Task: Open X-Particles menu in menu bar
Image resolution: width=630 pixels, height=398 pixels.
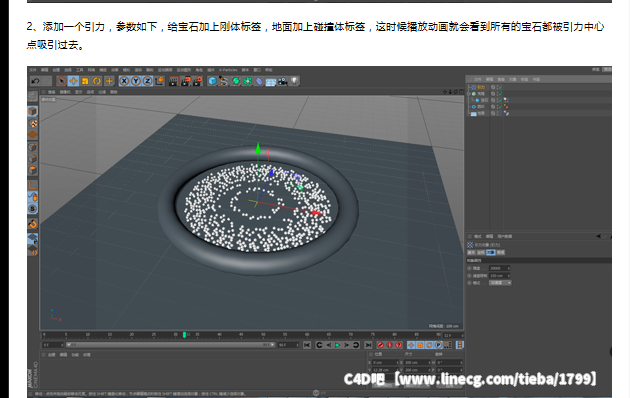Action: point(228,70)
